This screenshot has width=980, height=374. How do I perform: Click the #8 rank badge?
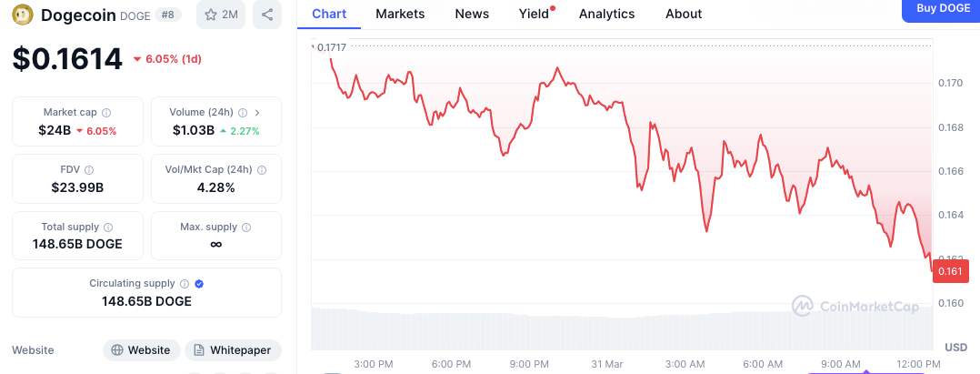coord(167,15)
